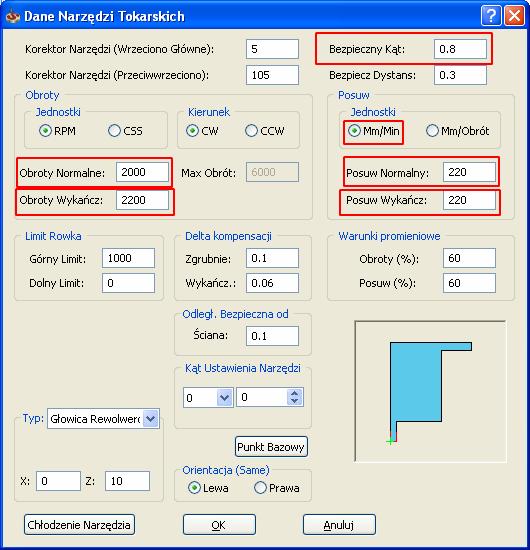Screen dimensions: 530x550
Task: Click the Bezpieczny Kąt input field
Action: 460,49
